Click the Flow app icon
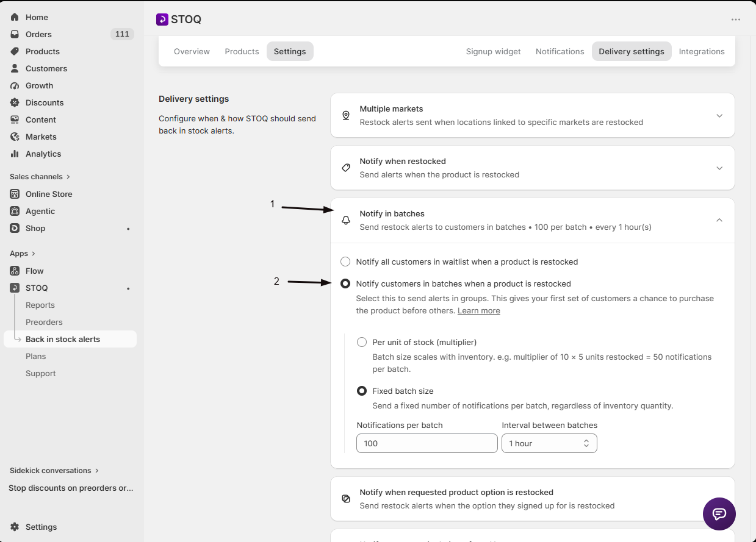The width and height of the screenshot is (756, 542). click(15, 271)
